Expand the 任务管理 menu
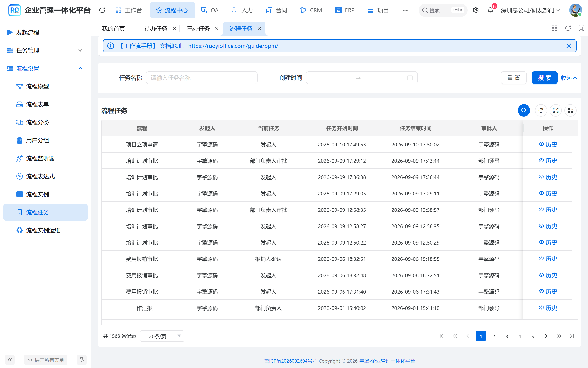The image size is (588, 368). point(46,50)
